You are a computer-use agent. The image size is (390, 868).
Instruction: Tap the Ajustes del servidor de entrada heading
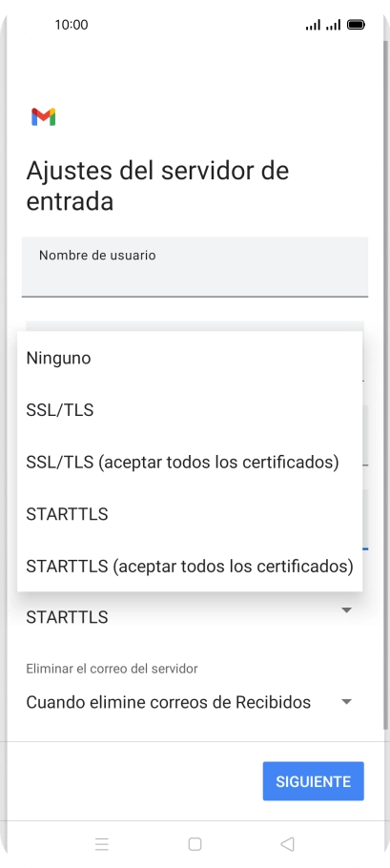(157, 185)
